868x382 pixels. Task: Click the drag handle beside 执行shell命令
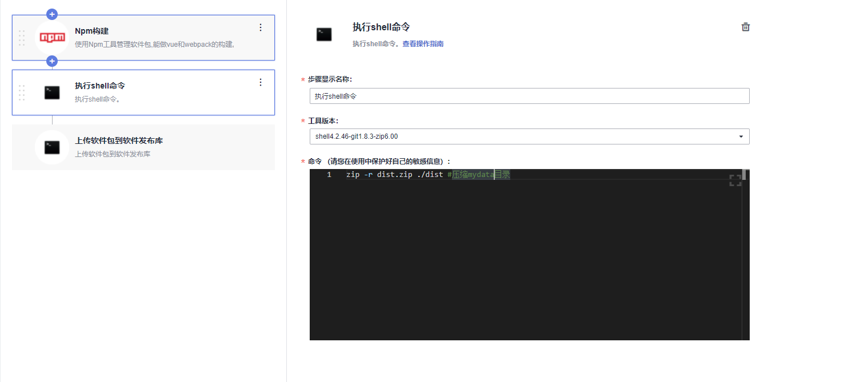22,93
